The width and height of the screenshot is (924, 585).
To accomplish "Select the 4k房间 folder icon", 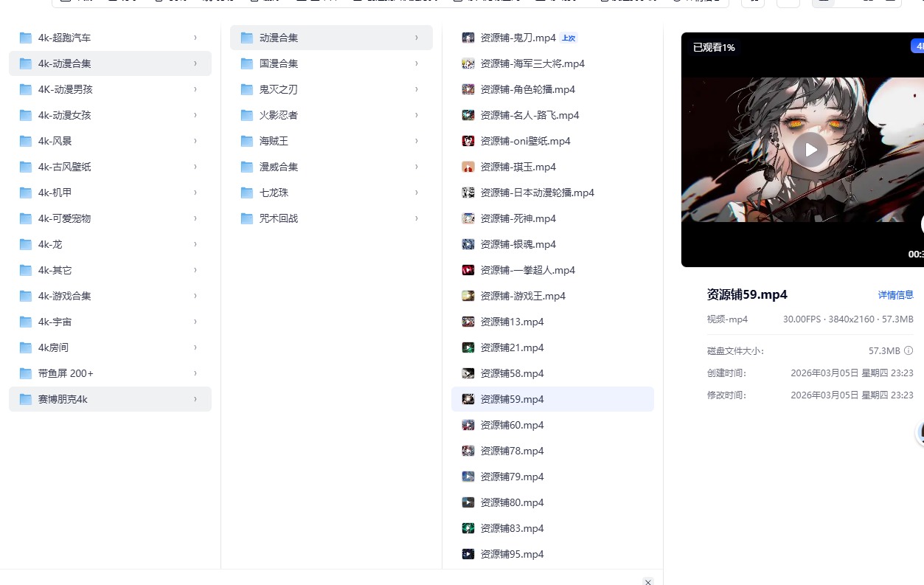I will (x=26, y=347).
